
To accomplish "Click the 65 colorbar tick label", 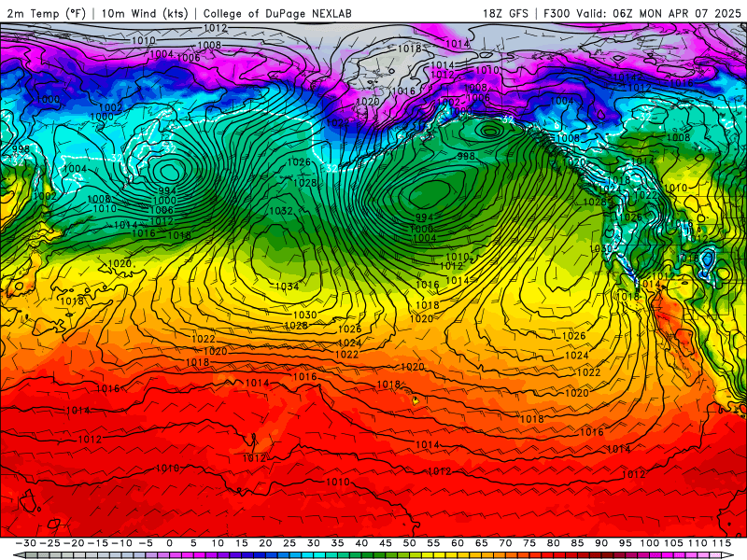I will tap(481, 543).
